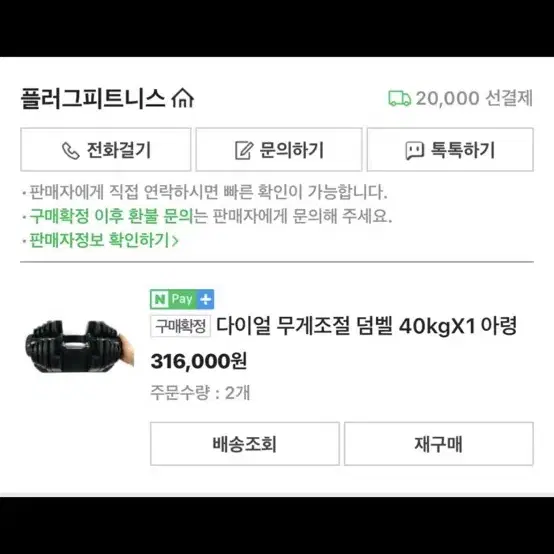
Task: Call the seller with 전화걸기 button
Action: pos(106,150)
